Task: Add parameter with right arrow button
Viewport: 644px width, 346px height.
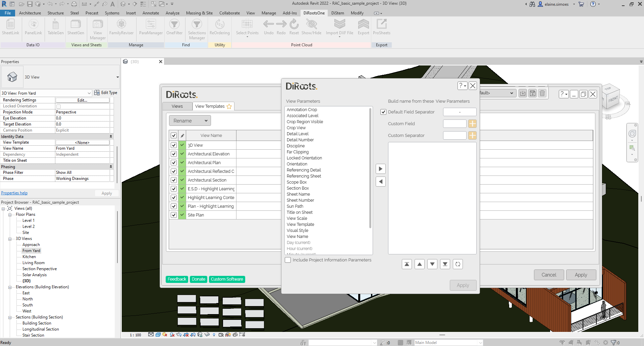Action: [x=380, y=169]
